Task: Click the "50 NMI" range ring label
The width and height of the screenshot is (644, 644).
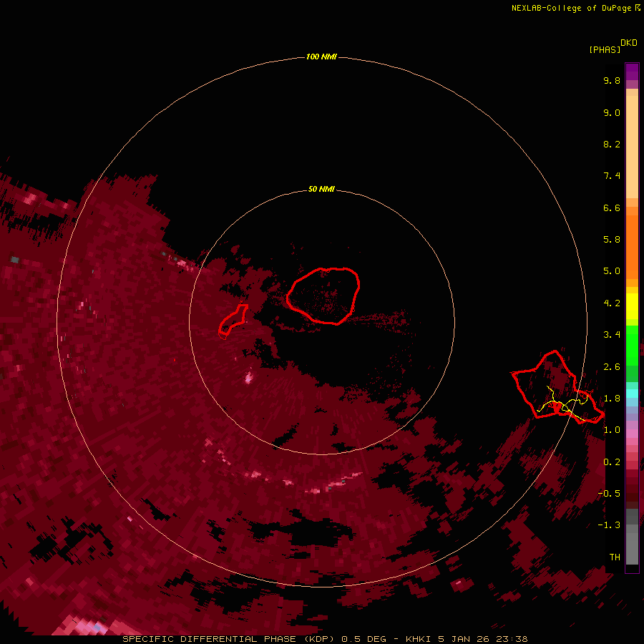Action: tap(321, 189)
